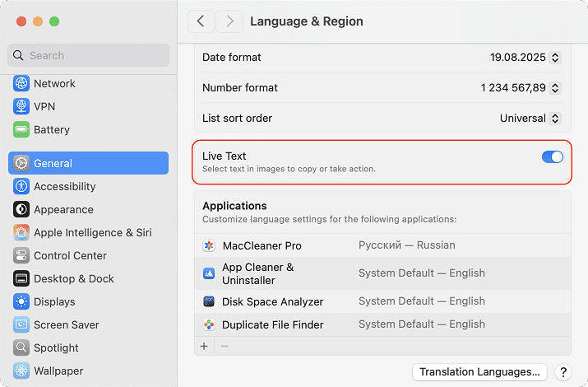The width and height of the screenshot is (588, 387).
Task: Click the Applications section heading
Action: pos(234,206)
